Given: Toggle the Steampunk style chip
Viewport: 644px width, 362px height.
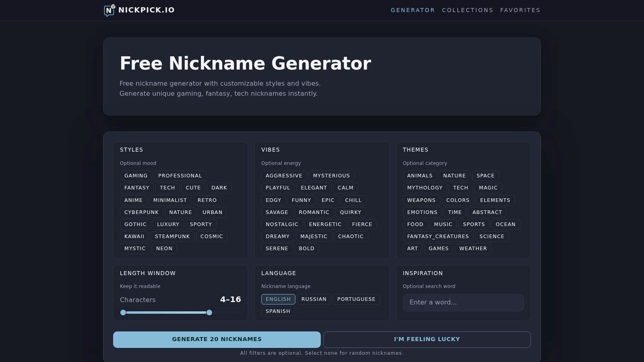Looking at the screenshot, I should (172, 237).
